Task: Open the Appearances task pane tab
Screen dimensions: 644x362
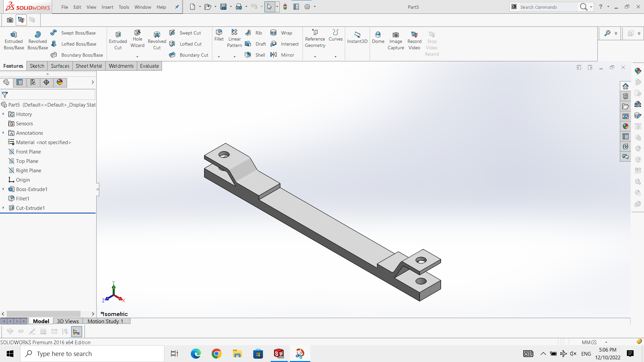Action: 625,126
